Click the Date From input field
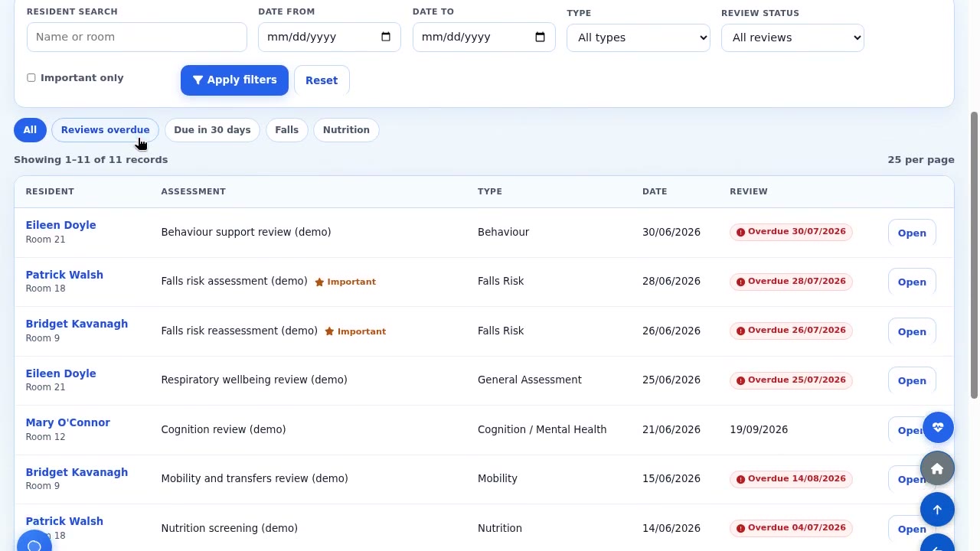The width and height of the screenshot is (980, 551). (x=329, y=37)
